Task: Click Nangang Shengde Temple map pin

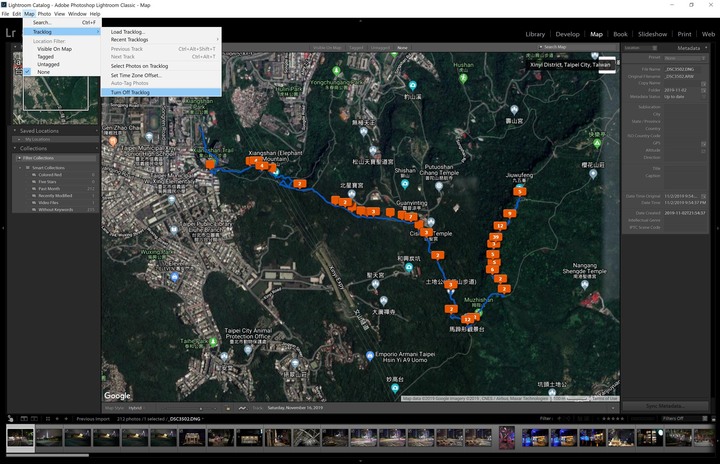Action: (585, 284)
